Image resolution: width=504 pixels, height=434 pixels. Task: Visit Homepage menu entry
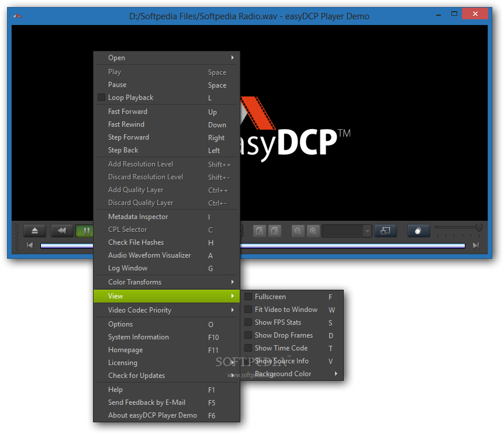[167, 349]
